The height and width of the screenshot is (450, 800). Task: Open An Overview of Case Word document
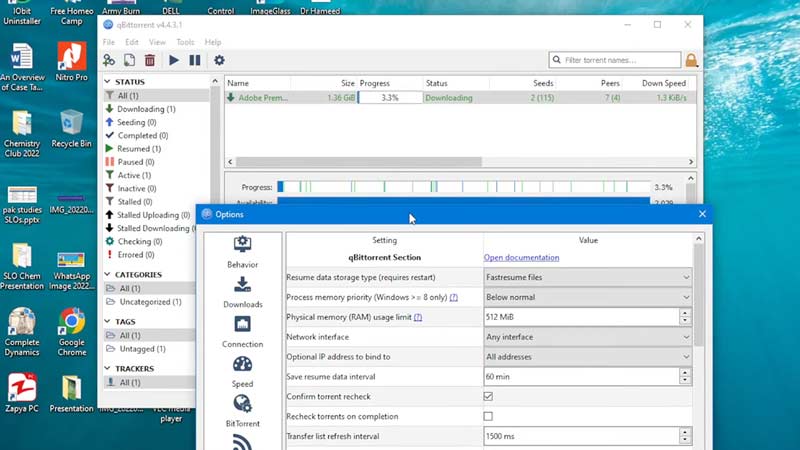pyautogui.click(x=22, y=67)
